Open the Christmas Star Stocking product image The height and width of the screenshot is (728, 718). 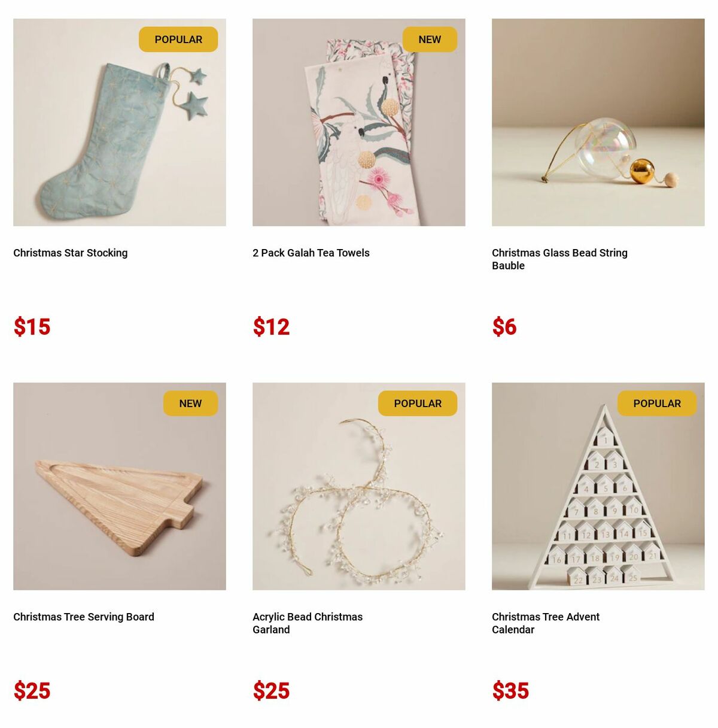pyautogui.click(x=120, y=122)
